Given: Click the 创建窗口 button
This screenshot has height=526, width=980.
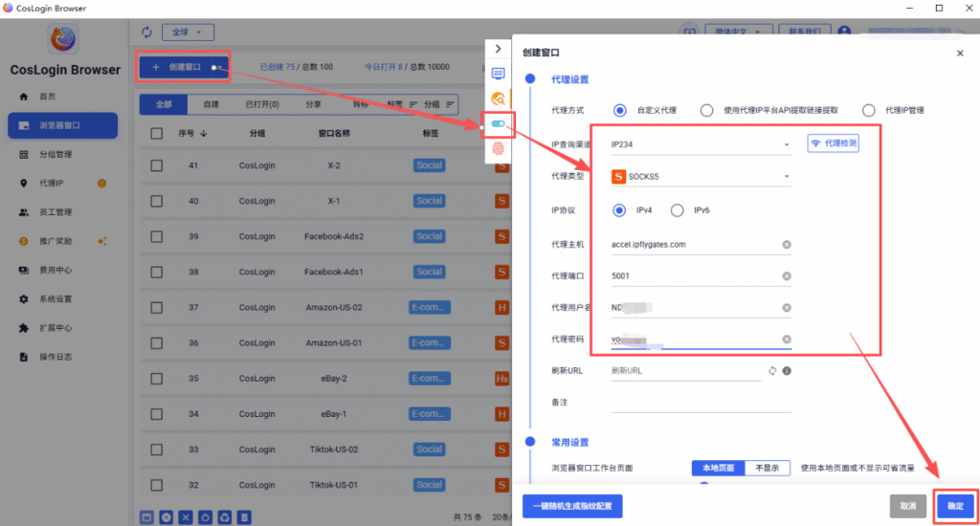Looking at the screenshot, I should pyautogui.click(x=176, y=67).
